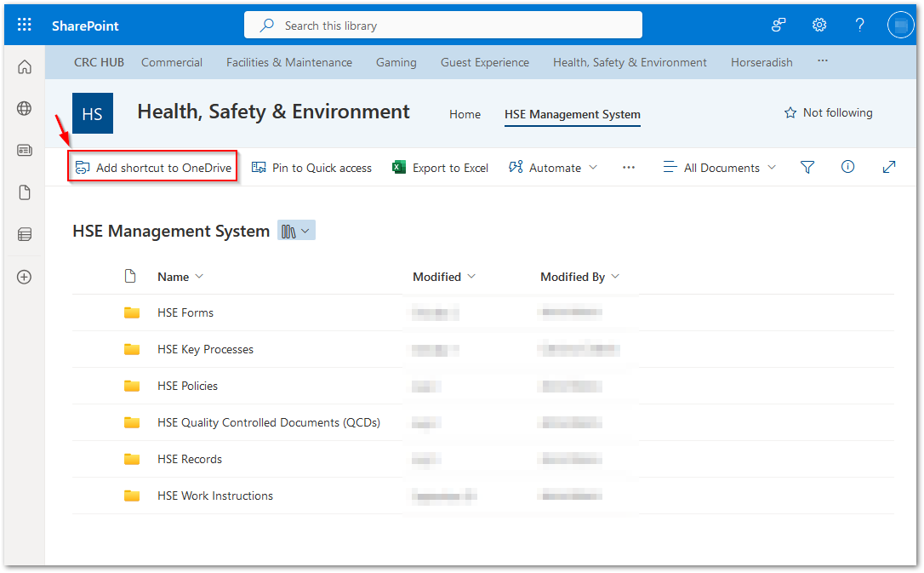
Task: Click the help question mark icon
Action: [860, 25]
